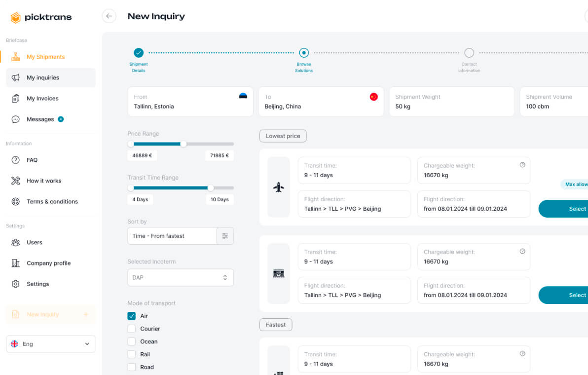The image size is (588, 375).
Task: Check the Ocean mode of transport
Action: 132,341
